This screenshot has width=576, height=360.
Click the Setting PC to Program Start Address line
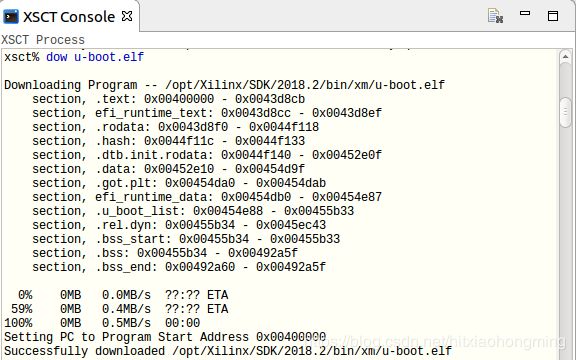pos(165,337)
